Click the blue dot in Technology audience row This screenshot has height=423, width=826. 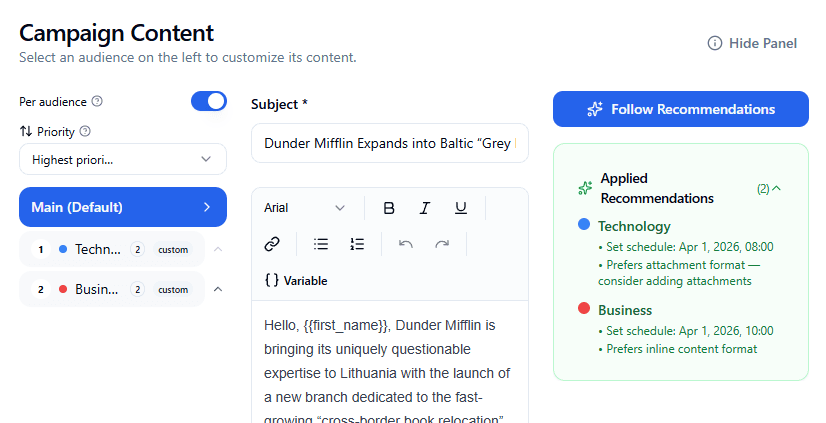(63, 249)
